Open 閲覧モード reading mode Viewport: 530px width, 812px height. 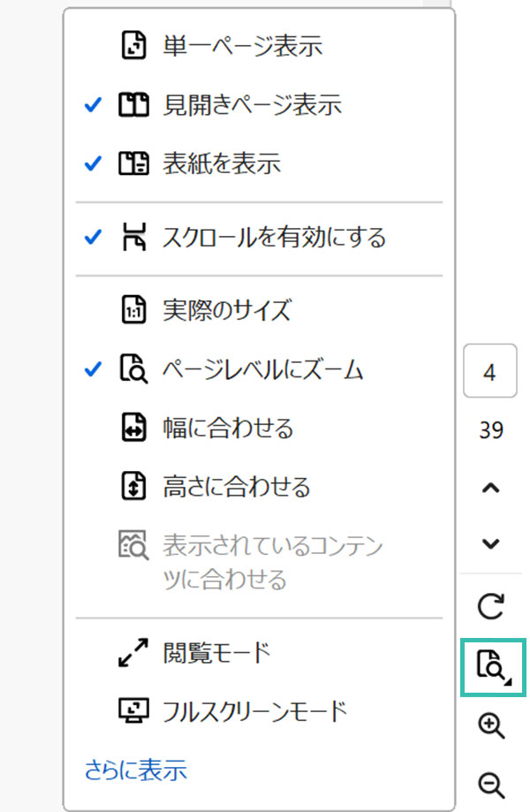coord(259,652)
